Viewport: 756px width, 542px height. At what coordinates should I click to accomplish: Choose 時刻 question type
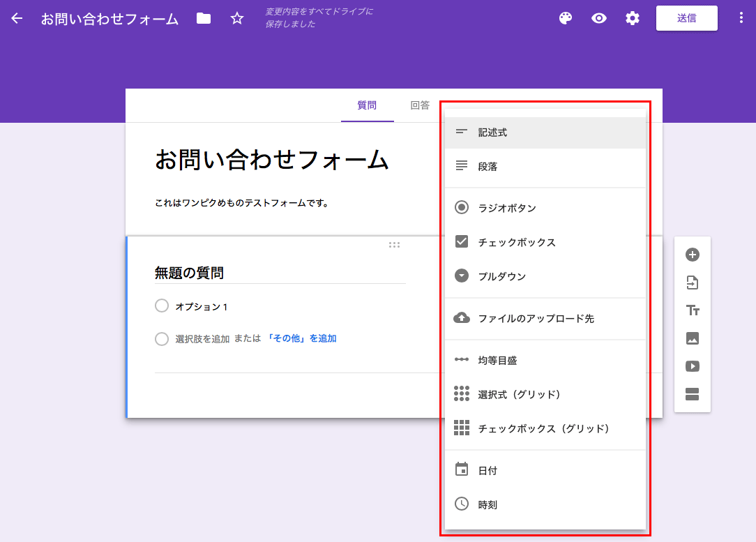(545, 504)
